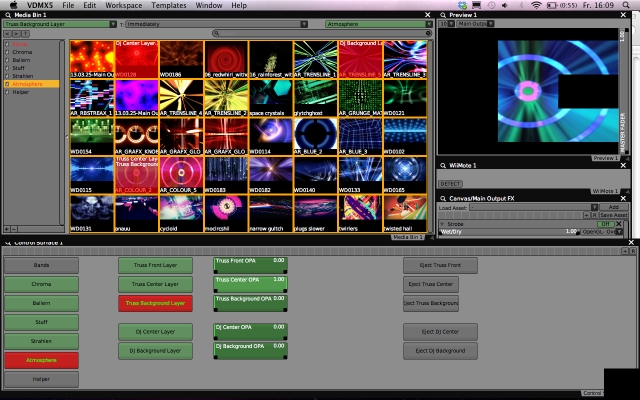Screen dimensions: 640x400
Task: Open the Window menu
Action: point(209,5)
